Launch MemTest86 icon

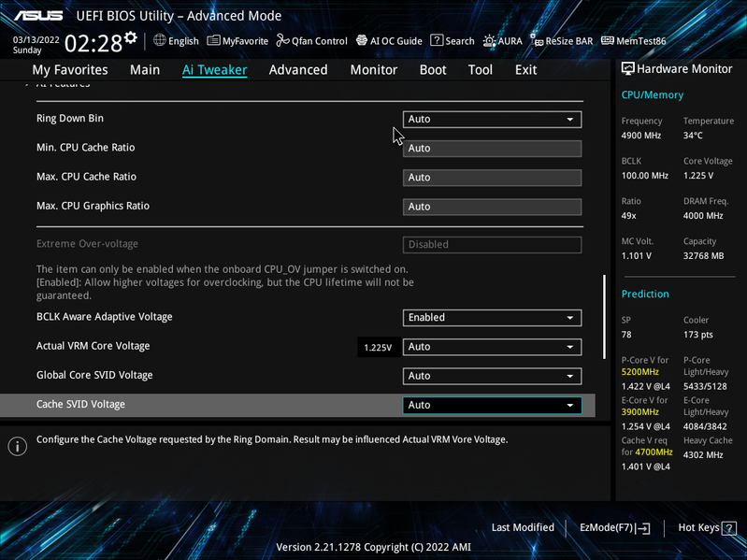tap(608, 40)
